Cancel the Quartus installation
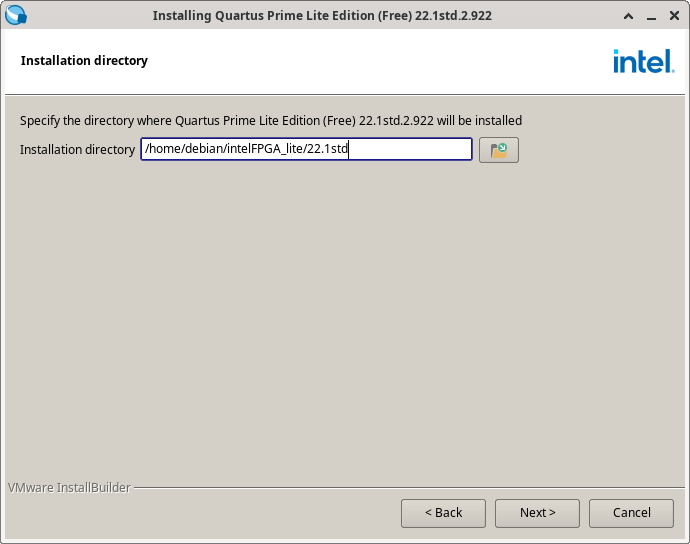 pyautogui.click(x=631, y=513)
